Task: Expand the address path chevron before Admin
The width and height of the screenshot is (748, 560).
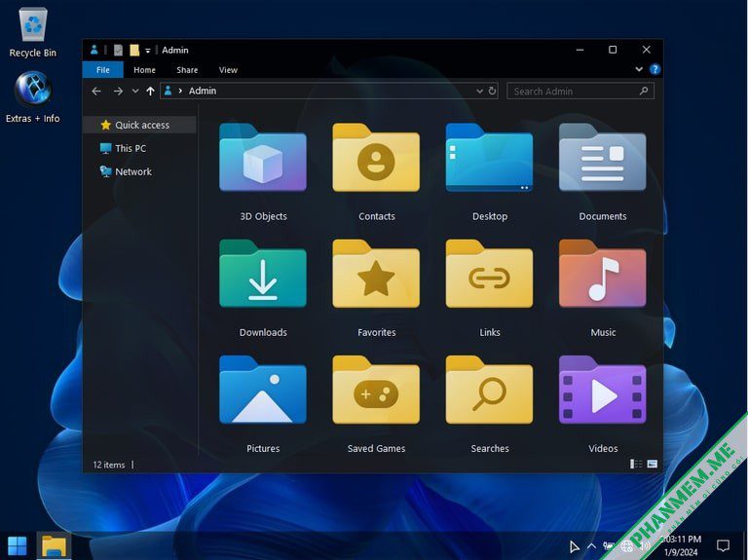Action: (x=180, y=91)
